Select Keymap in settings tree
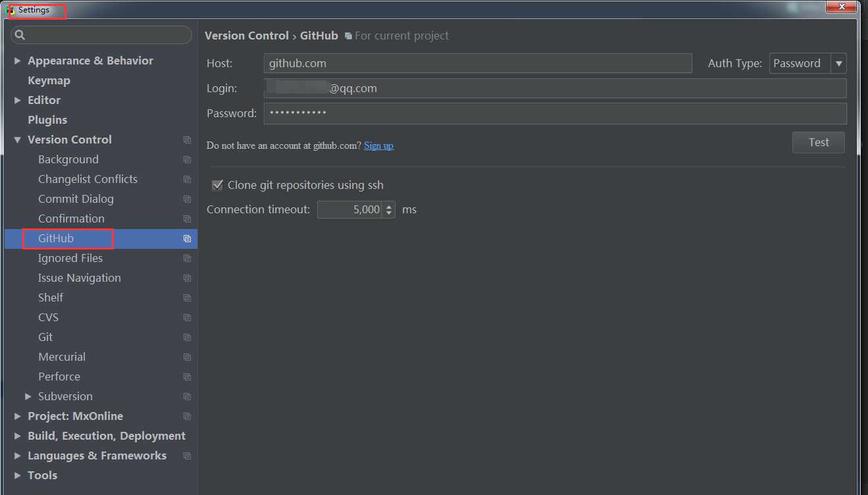 point(49,80)
